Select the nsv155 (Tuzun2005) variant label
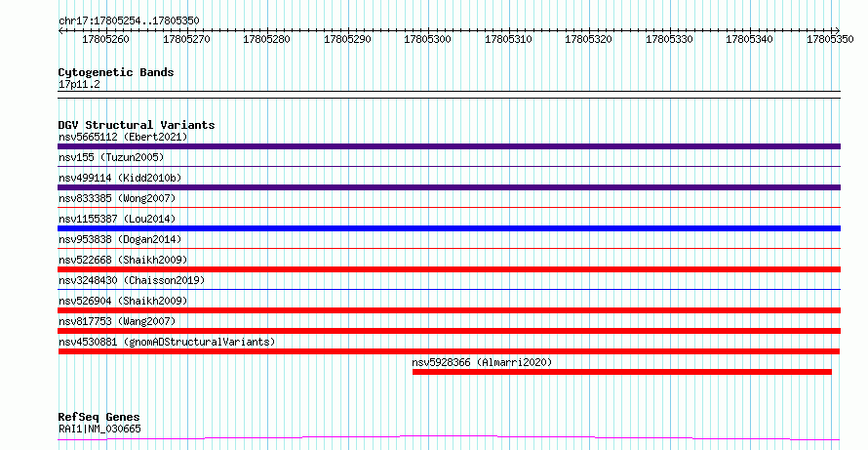Screen dimensions: 868x450 pyautogui.click(x=111, y=157)
